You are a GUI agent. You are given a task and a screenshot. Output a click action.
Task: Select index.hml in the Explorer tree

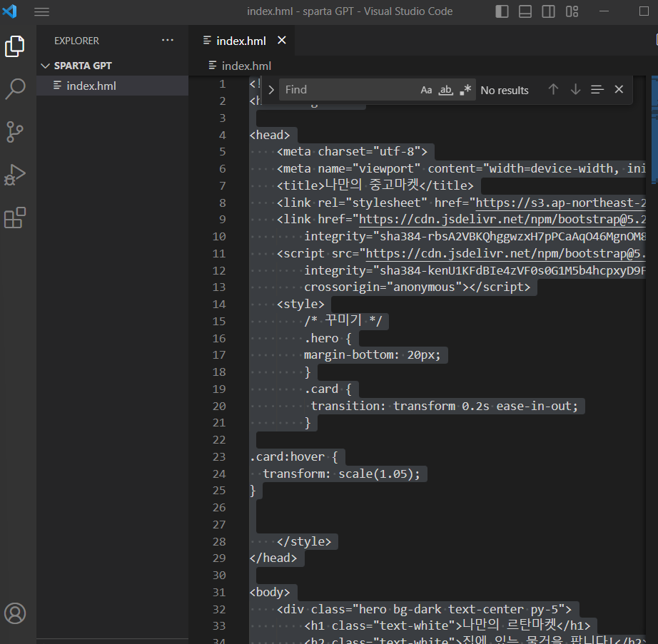(112, 86)
